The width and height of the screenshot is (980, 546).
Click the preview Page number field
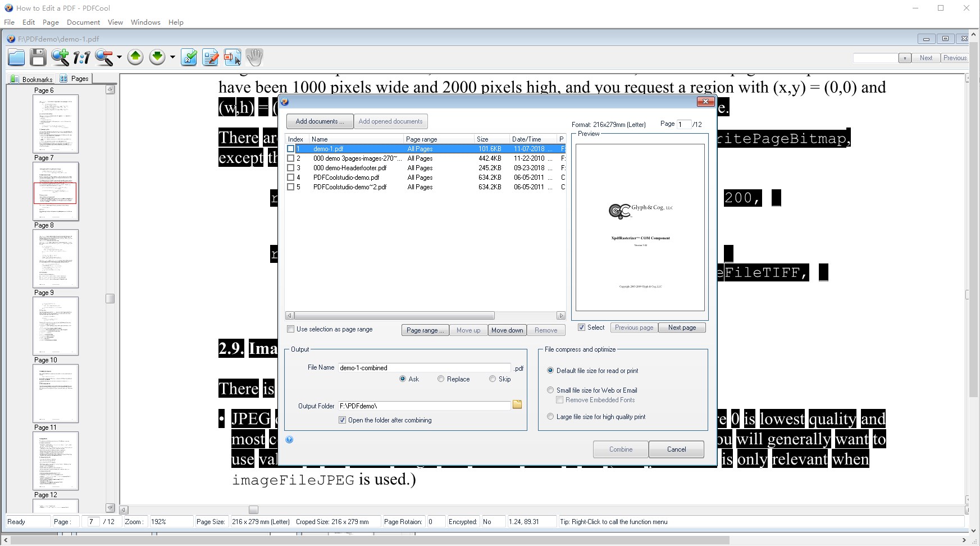(x=683, y=124)
